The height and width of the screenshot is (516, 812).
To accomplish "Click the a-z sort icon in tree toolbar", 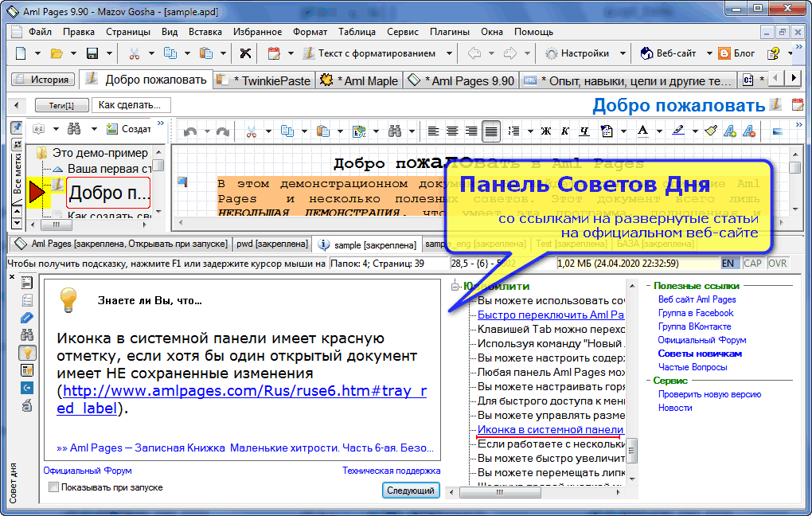I will click(x=39, y=128).
